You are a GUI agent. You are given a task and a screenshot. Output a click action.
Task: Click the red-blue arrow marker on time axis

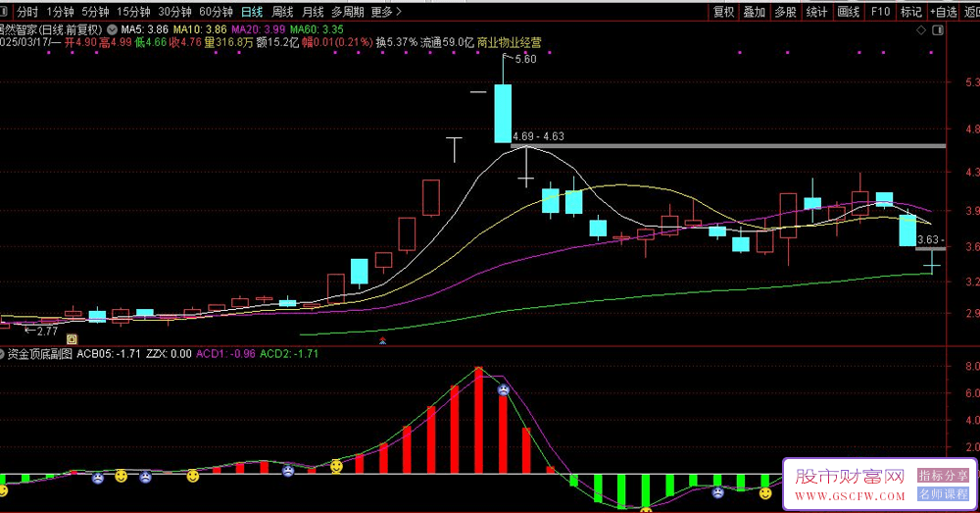(382, 341)
